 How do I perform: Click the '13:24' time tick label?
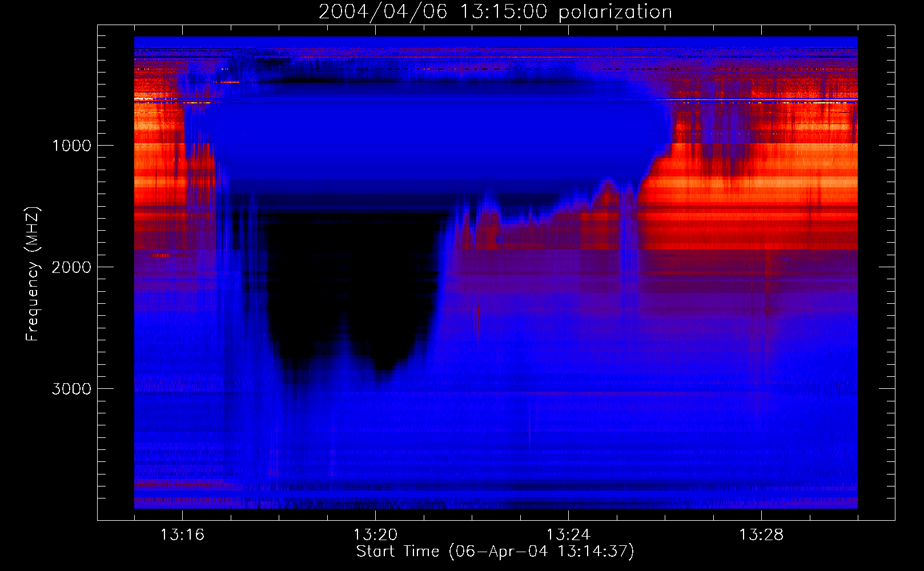[x=568, y=535]
